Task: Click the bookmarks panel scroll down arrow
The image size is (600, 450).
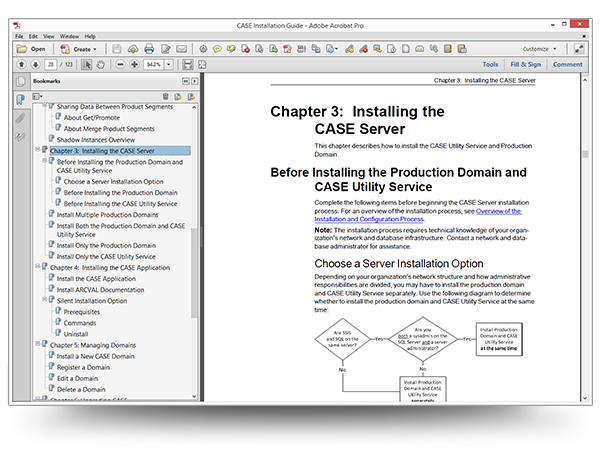Action: pos(194,396)
